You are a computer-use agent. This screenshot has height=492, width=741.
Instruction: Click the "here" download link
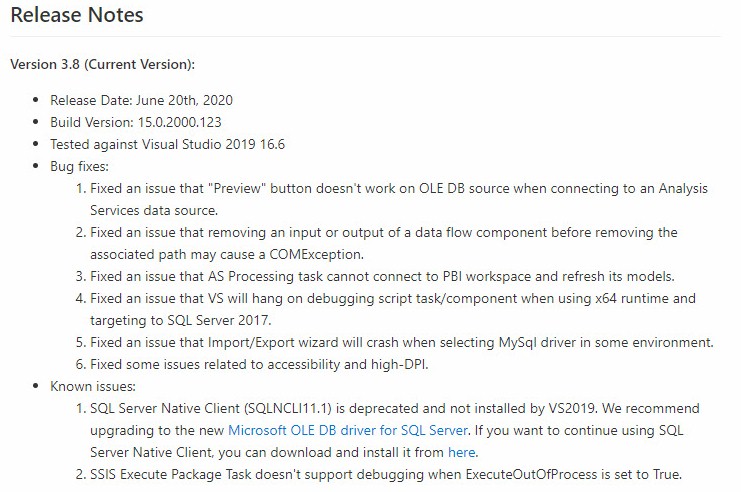tap(462, 452)
